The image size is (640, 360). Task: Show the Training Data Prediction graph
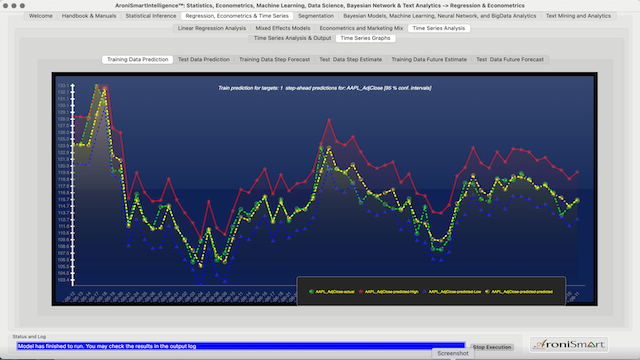[x=138, y=60]
